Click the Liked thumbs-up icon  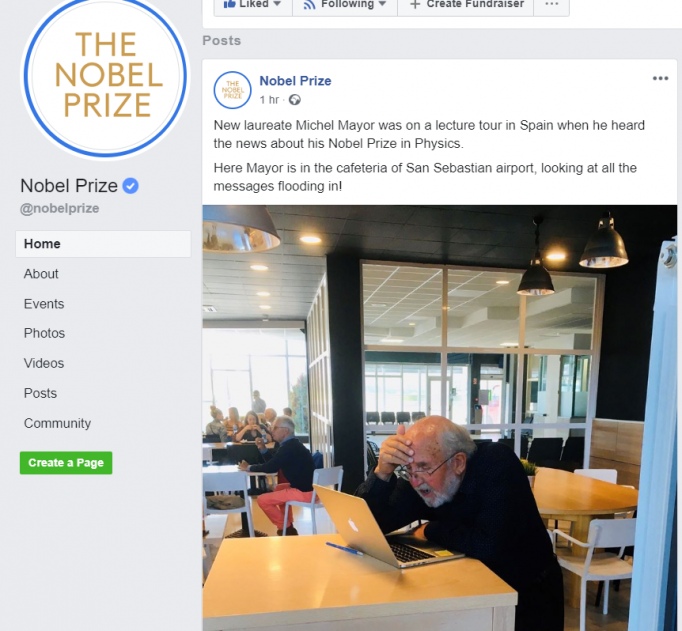229,3
